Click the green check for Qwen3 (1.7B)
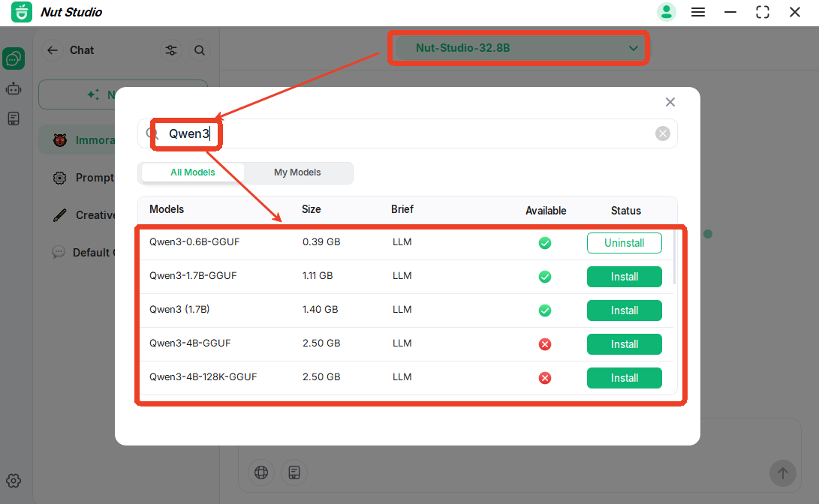The width and height of the screenshot is (819, 504). click(545, 311)
